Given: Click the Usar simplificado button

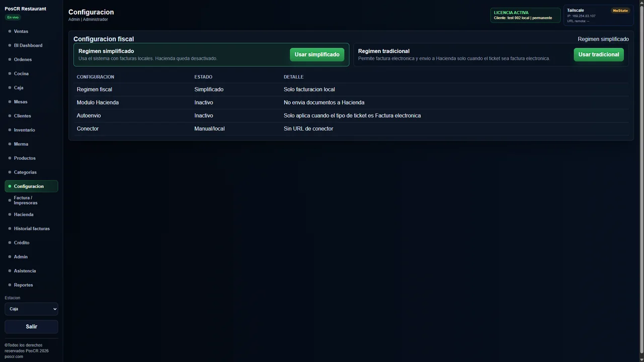Looking at the screenshot, I should (x=317, y=54).
